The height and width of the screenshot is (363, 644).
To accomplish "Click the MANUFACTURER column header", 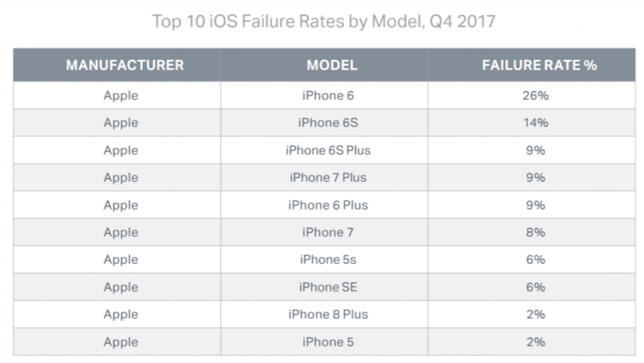I will pyautogui.click(x=125, y=65).
